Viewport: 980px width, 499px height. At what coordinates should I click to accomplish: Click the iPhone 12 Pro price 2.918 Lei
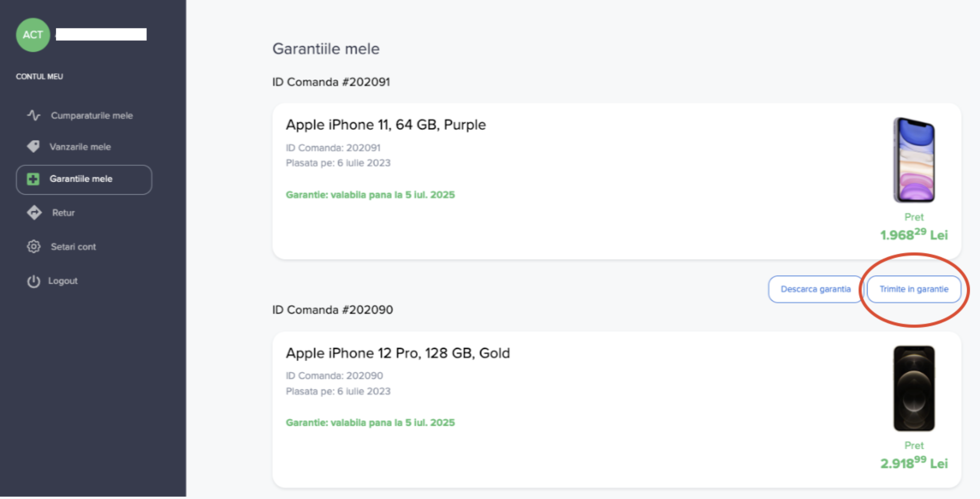point(914,463)
